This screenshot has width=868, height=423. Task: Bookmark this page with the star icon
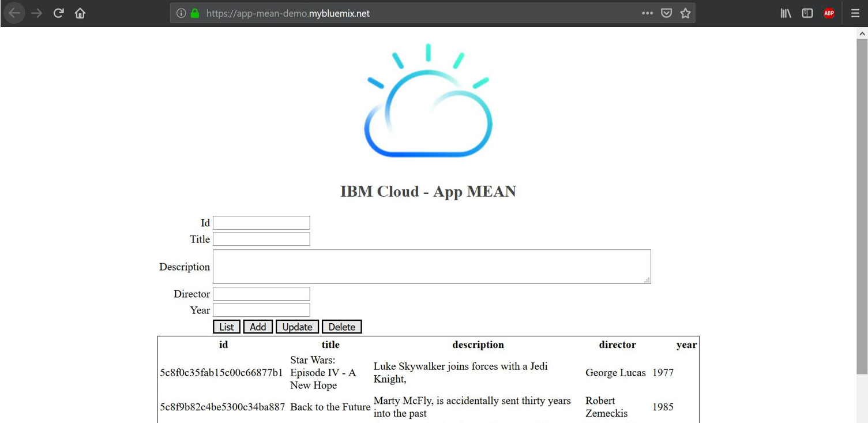pyautogui.click(x=685, y=12)
